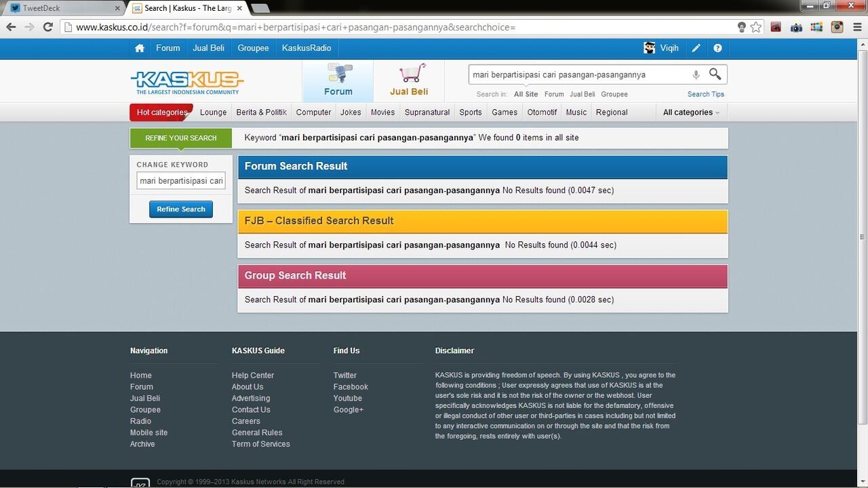Open a new browser tab
The width and height of the screenshot is (868, 488).
coord(260,8)
